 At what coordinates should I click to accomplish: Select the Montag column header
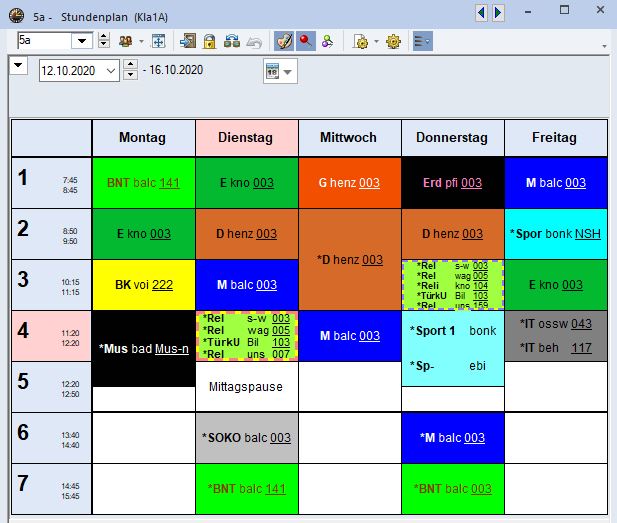142,138
